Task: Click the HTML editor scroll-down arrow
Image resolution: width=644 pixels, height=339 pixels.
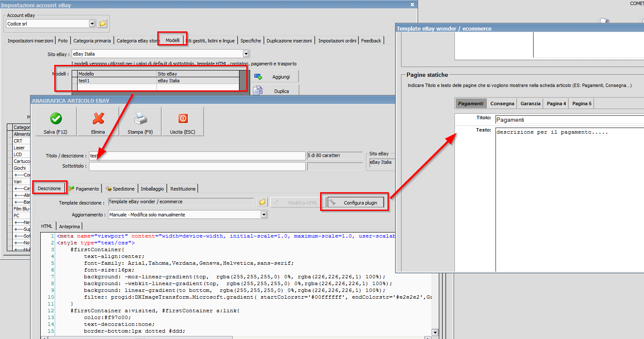Action: (435, 332)
